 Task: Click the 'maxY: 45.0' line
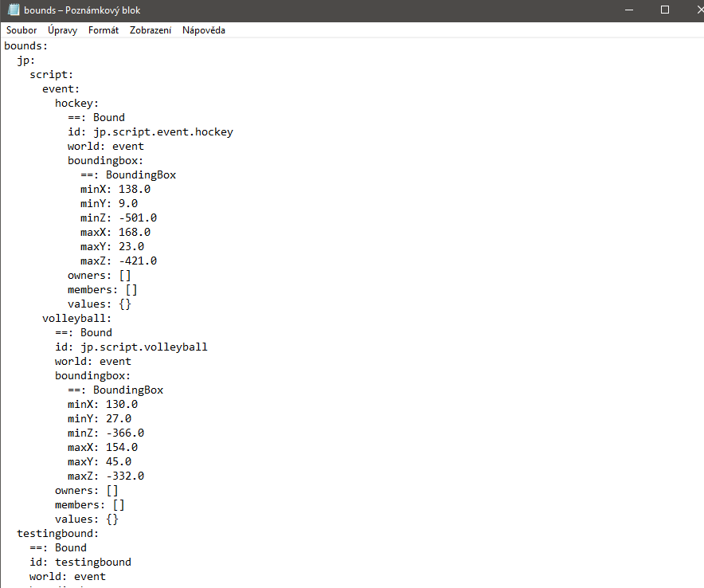coord(100,462)
